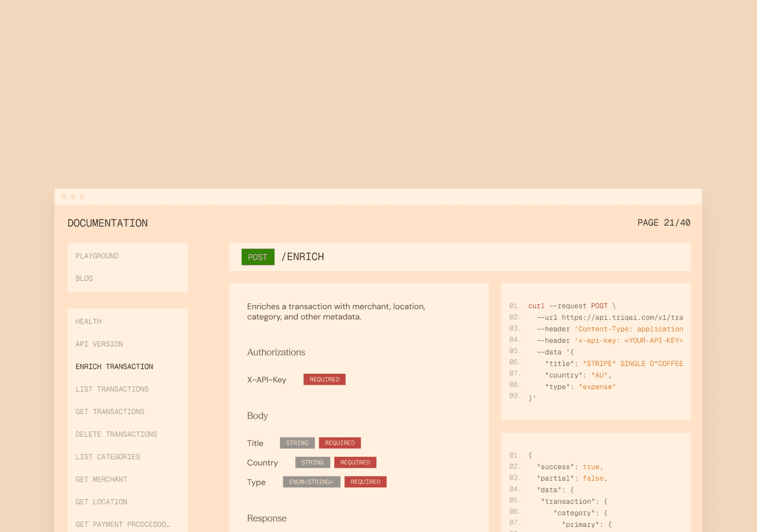
Task: Open Enrich Transaction documentation entry
Action: pyautogui.click(x=114, y=367)
